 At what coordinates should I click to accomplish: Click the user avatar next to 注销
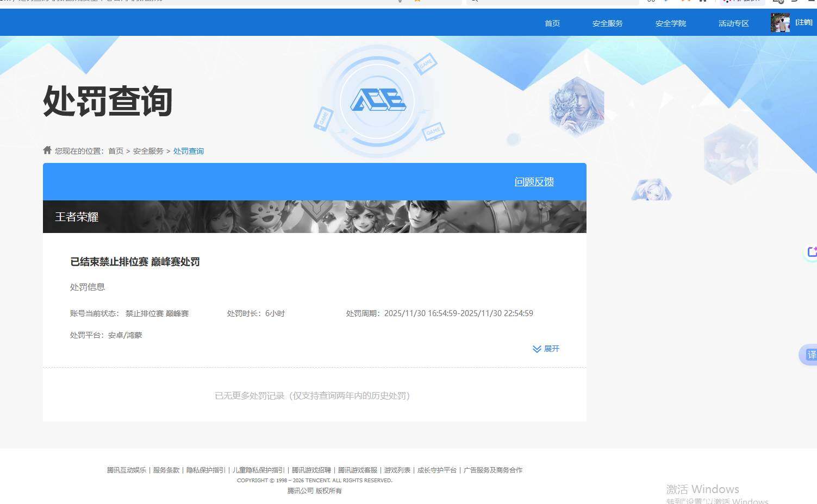click(x=780, y=22)
